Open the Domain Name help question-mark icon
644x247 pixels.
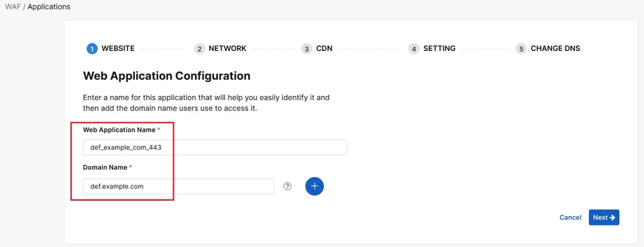click(288, 186)
